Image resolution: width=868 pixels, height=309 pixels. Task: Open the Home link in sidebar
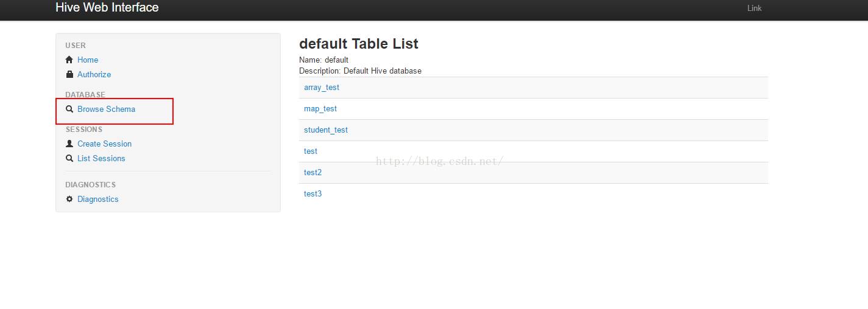[x=88, y=60]
